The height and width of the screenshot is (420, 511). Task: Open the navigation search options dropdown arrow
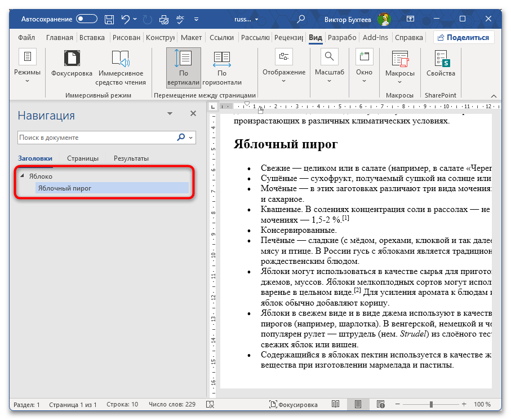pos(191,138)
